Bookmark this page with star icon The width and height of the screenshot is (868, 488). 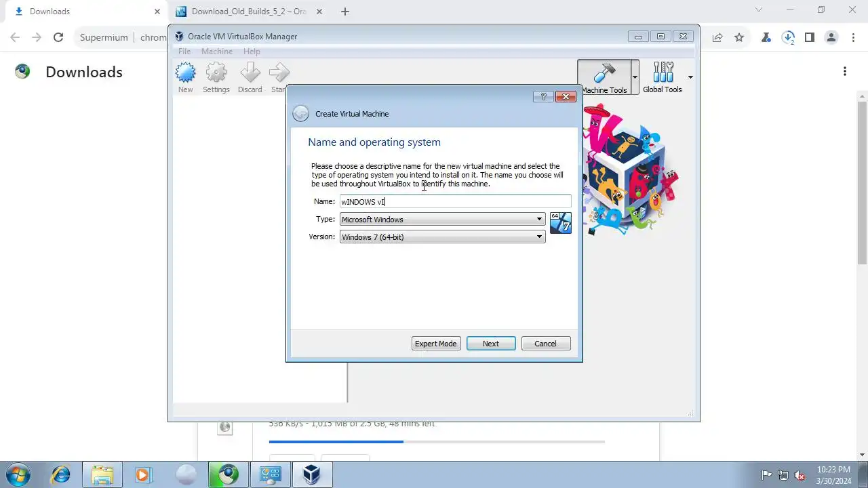739,37
